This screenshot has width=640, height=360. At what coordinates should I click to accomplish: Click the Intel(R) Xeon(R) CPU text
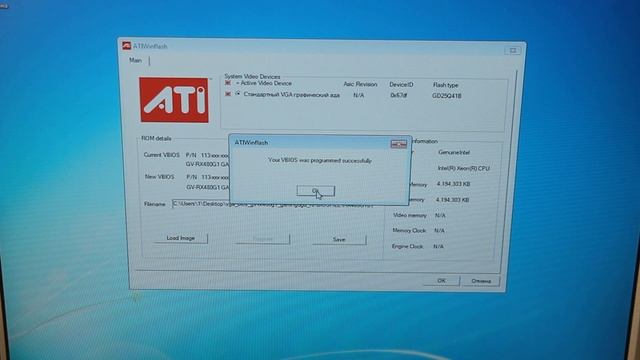[464, 168]
